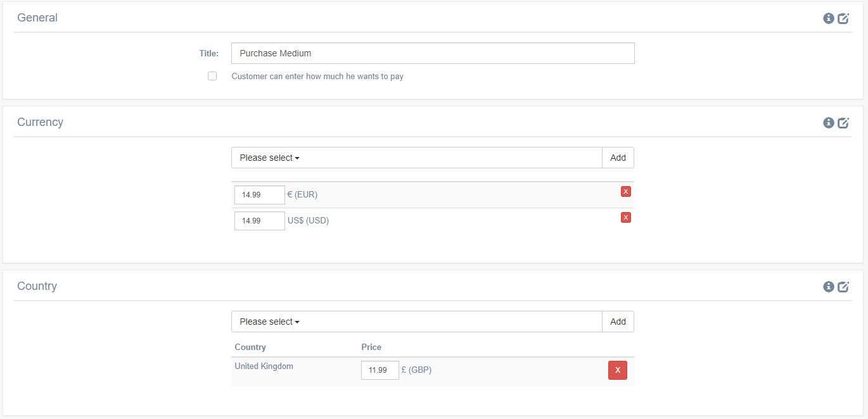Viewport: 868px width, 419px height.
Task: Enable customer can enter payment amount checkbox
Action: [212, 76]
